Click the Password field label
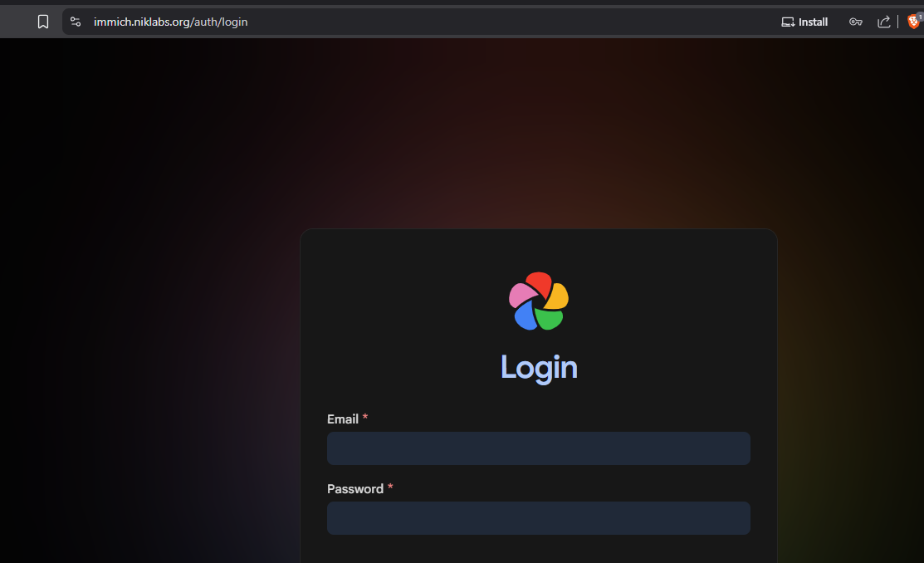This screenshot has height=563, width=924. click(355, 489)
